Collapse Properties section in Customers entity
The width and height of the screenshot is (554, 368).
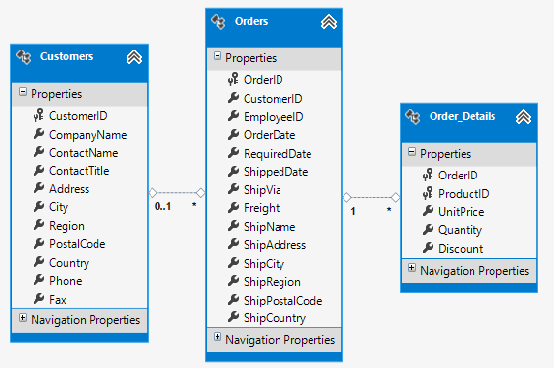pyautogui.click(x=23, y=92)
